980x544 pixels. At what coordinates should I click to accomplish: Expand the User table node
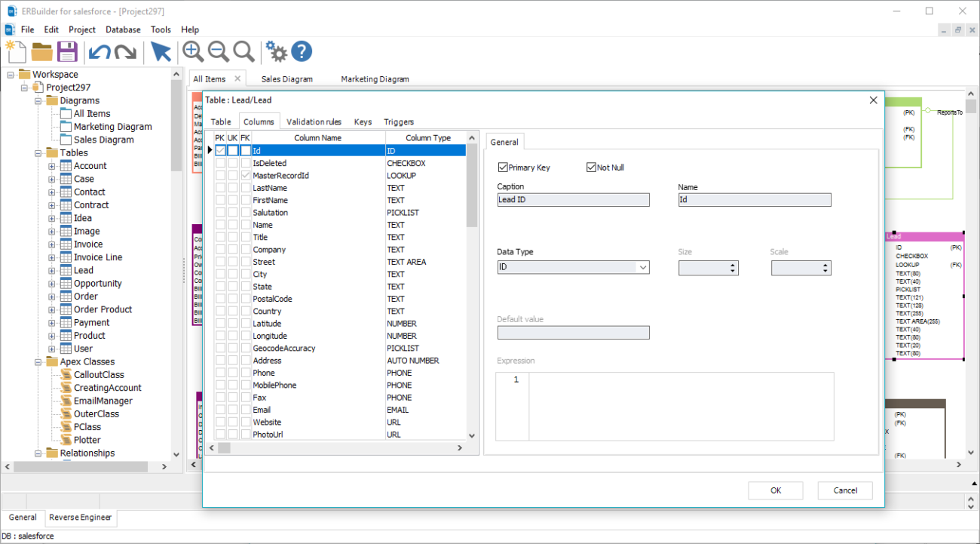52,349
